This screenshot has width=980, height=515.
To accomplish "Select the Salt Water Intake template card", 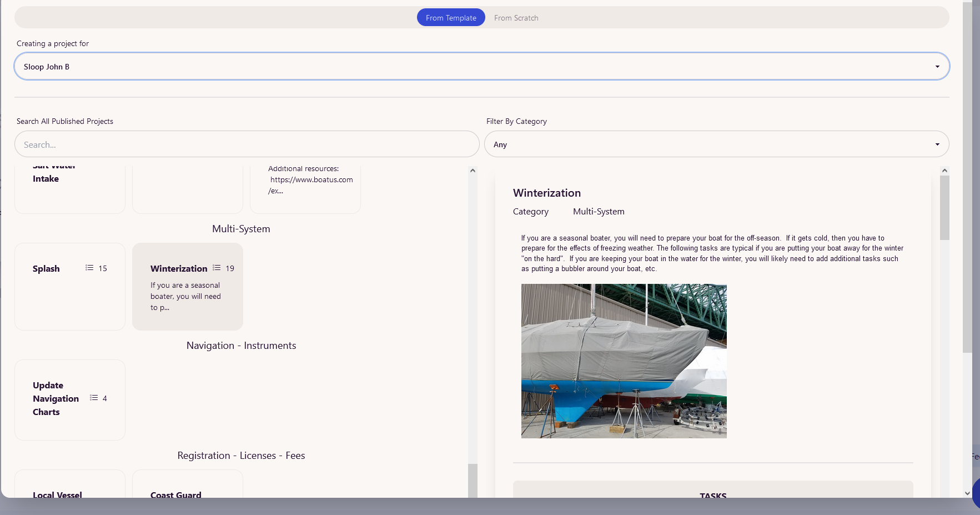I will point(70,189).
